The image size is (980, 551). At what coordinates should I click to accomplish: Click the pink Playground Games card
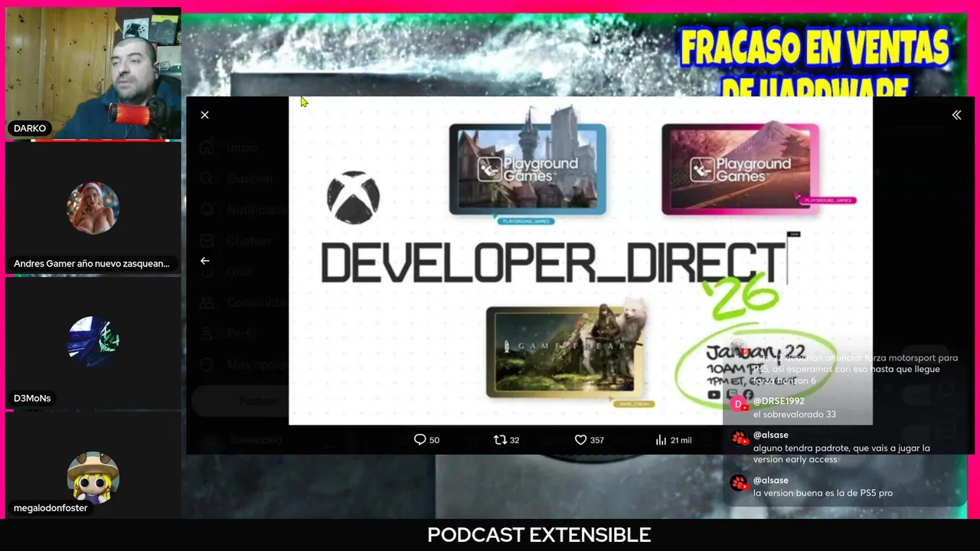pos(740,168)
